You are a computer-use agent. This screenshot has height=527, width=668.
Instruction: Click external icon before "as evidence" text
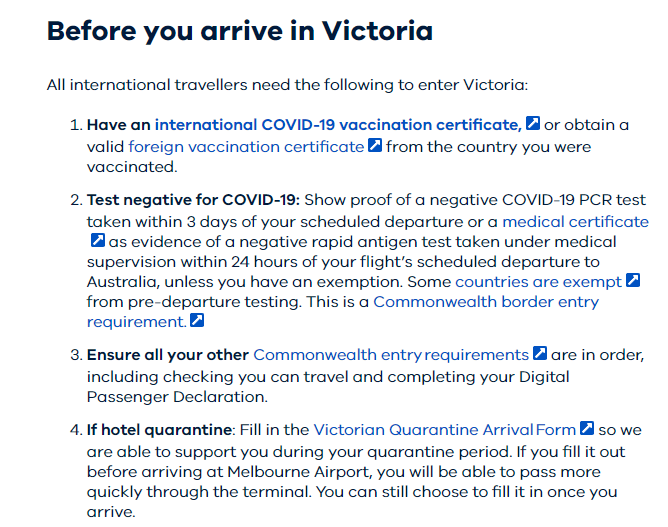[x=98, y=240]
